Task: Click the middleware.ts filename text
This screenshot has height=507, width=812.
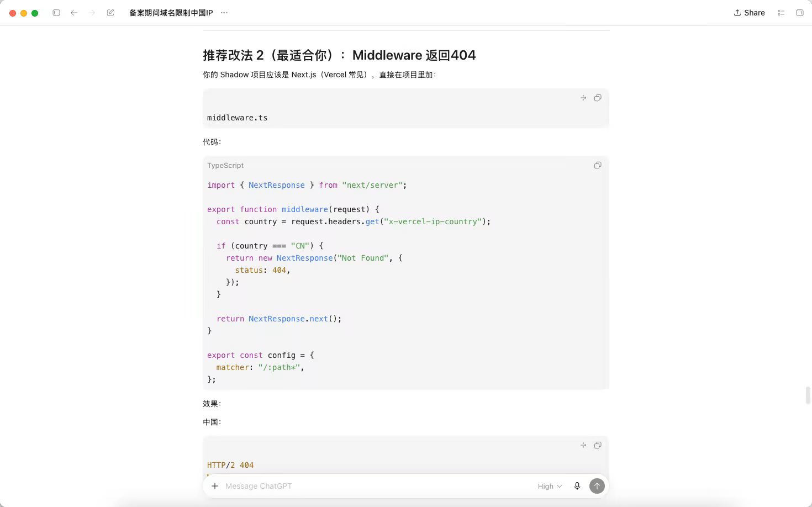Action: (x=237, y=118)
